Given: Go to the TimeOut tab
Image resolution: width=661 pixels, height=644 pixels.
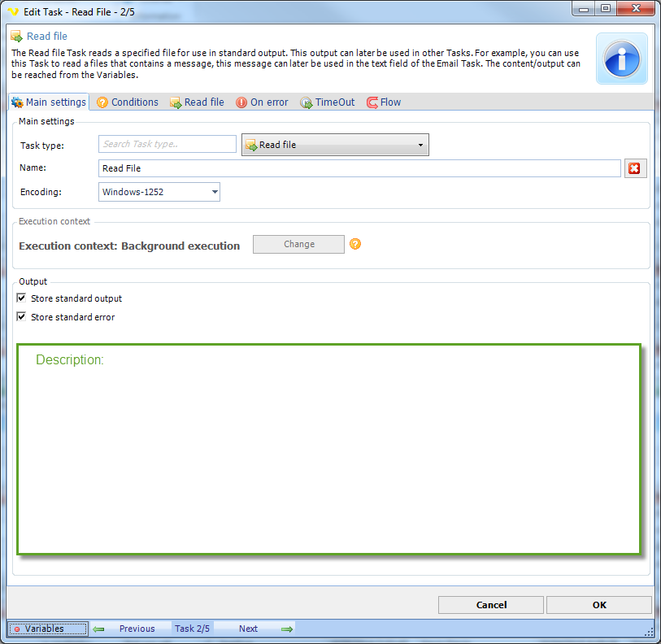Looking at the screenshot, I should pyautogui.click(x=328, y=102).
